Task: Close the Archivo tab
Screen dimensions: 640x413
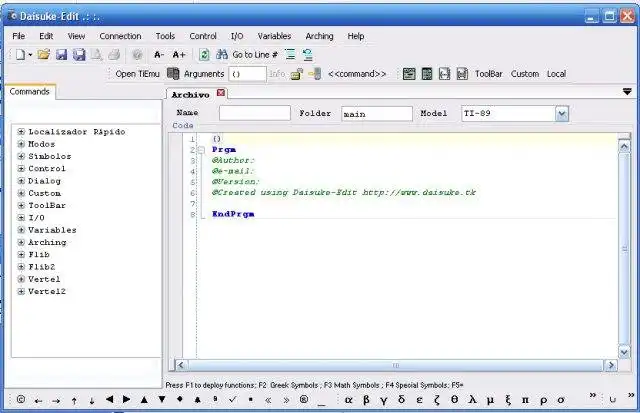Action: coord(221,93)
